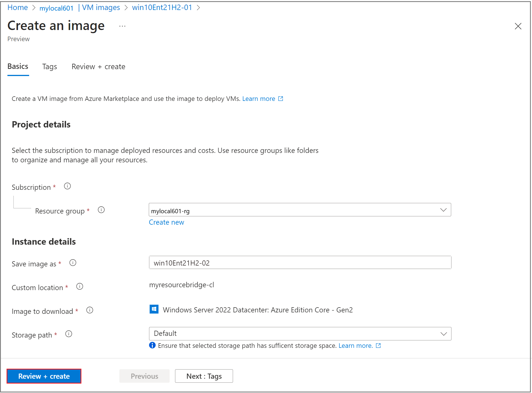Open the ellipsis menu beside Create an image
This screenshot has height=393, width=532.
[122, 25]
